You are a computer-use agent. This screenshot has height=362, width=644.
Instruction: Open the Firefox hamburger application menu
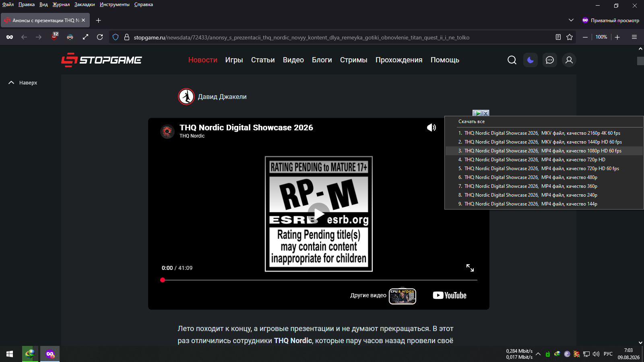tap(634, 37)
